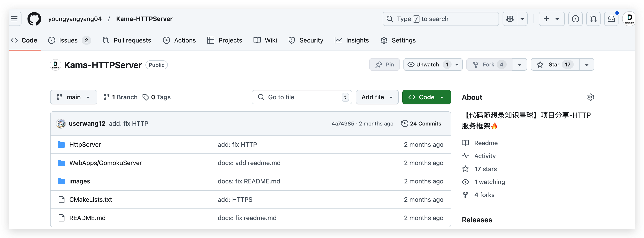
Task: Open the Unwatch notifications dropdown
Action: click(433, 64)
